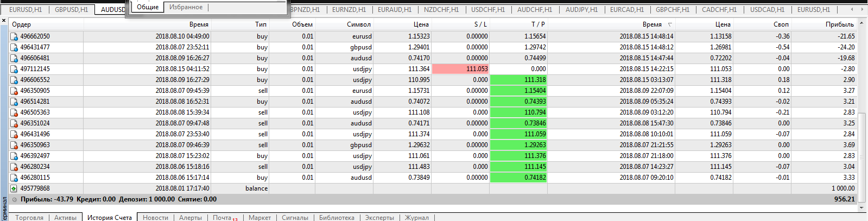Click the sell order icon for 496350905
868x221 pixels.
[14, 91]
